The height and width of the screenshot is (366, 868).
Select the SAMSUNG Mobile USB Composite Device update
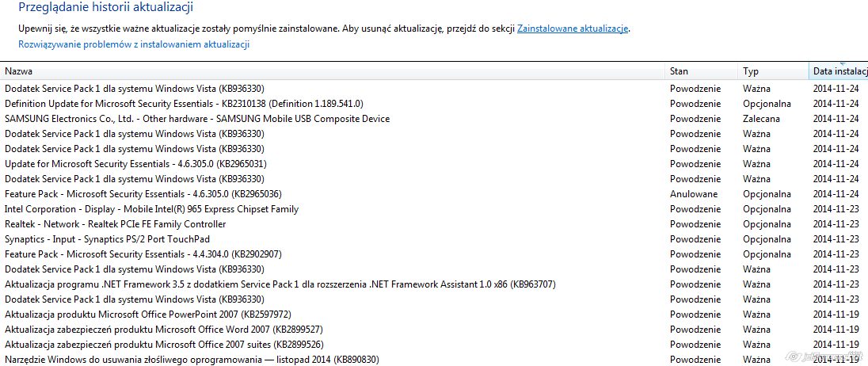[434, 119]
